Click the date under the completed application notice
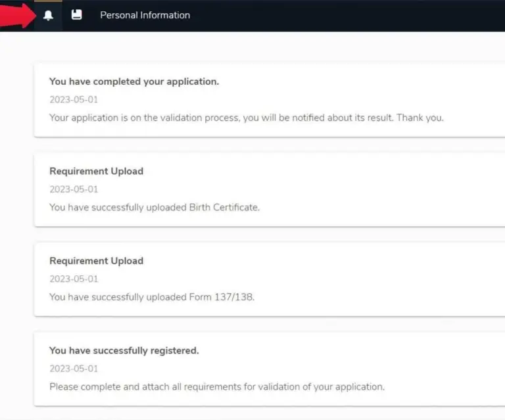505x420 pixels. 74,100
